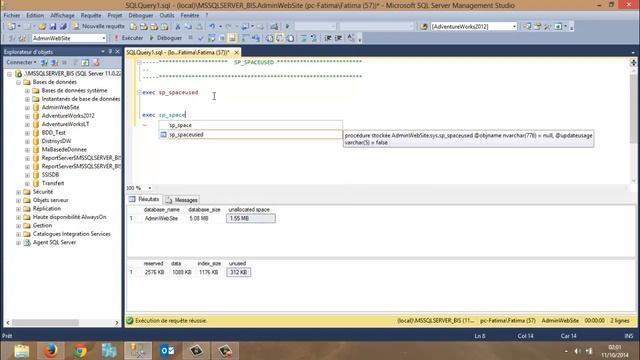640x360 pixels.
Task: Comment out the selected lines icon
Action: coord(303,38)
